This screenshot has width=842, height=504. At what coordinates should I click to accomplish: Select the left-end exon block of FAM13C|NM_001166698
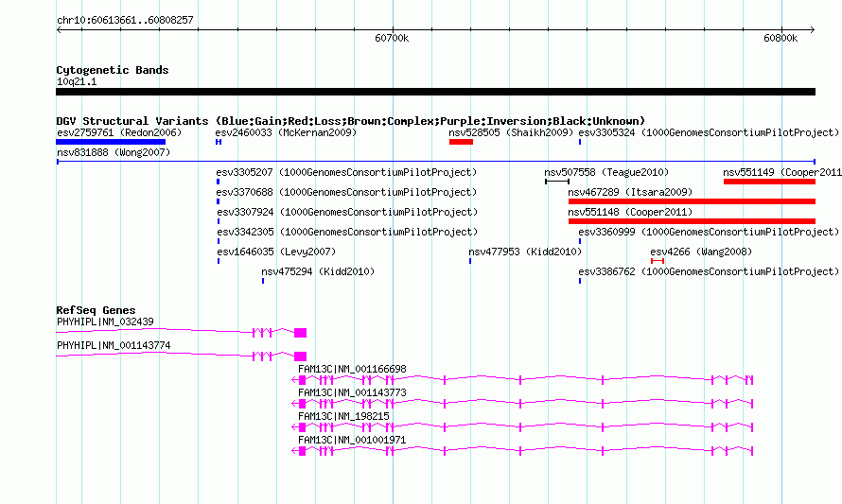coord(303,380)
